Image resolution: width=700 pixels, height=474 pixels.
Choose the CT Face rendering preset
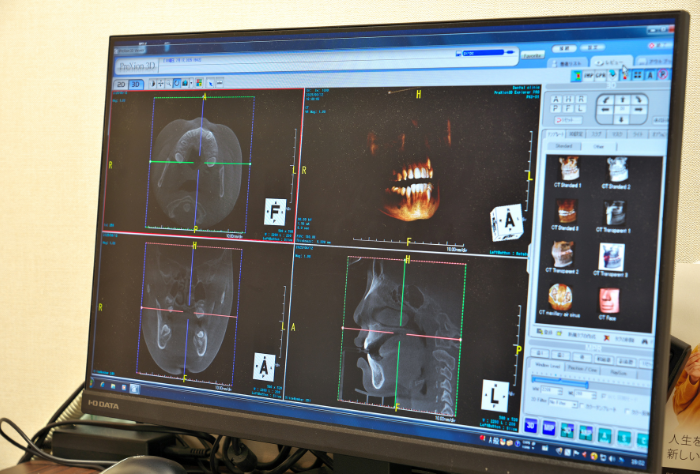point(609,301)
